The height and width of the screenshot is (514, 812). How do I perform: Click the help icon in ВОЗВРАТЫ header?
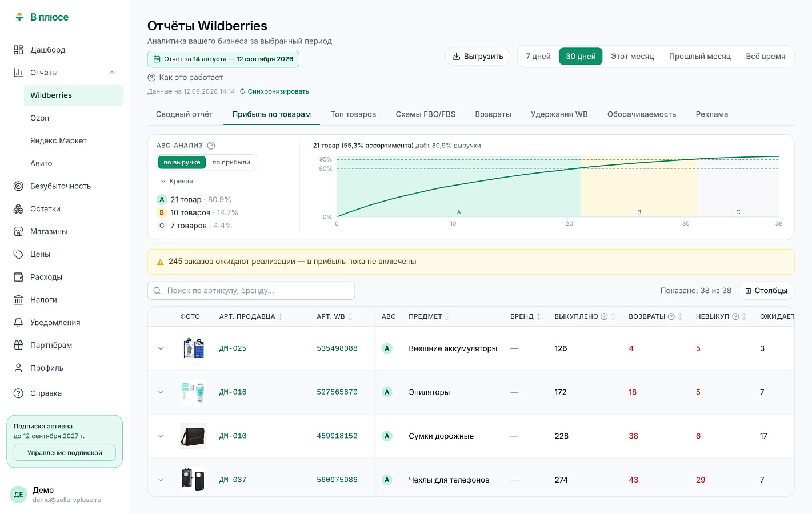tap(671, 316)
